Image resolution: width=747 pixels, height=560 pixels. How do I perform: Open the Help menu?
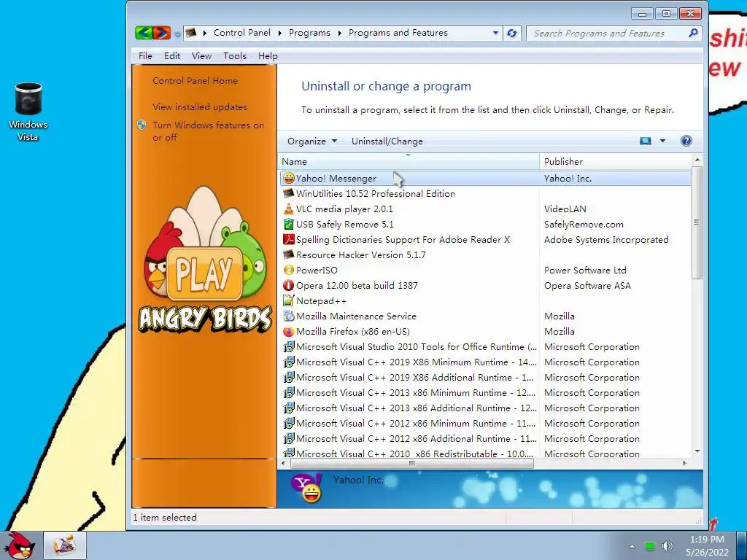pyautogui.click(x=268, y=55)
